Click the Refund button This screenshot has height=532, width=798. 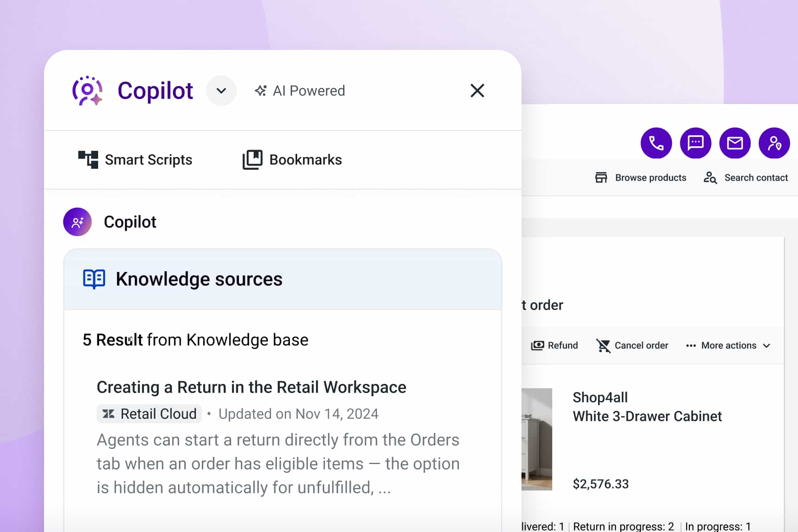click(x=554, y=345)
